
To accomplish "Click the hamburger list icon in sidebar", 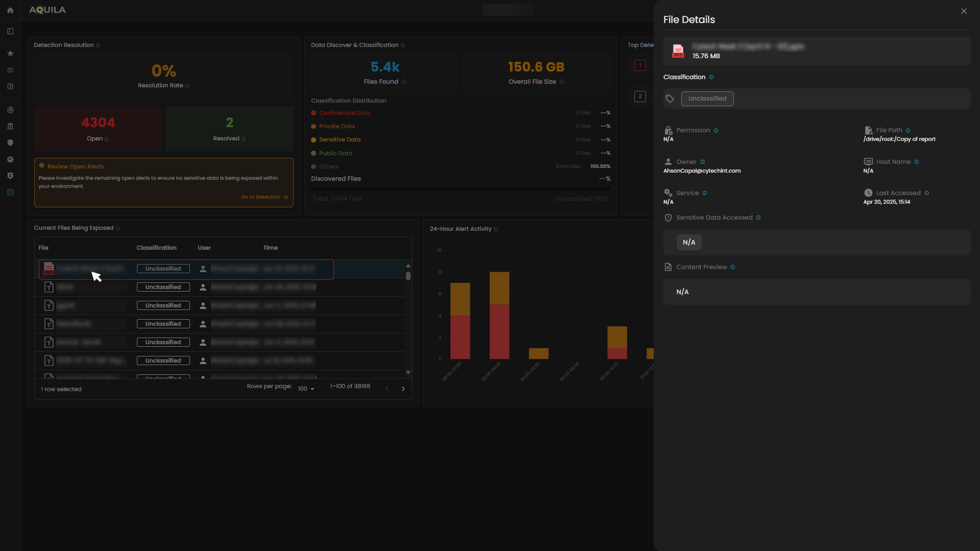I will click(x=10, y=70).
